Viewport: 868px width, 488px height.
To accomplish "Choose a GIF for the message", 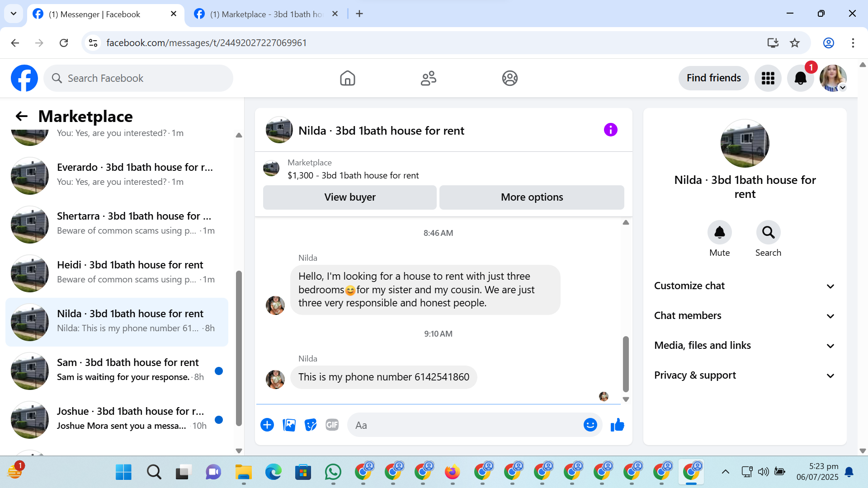I will pos(332,425).
